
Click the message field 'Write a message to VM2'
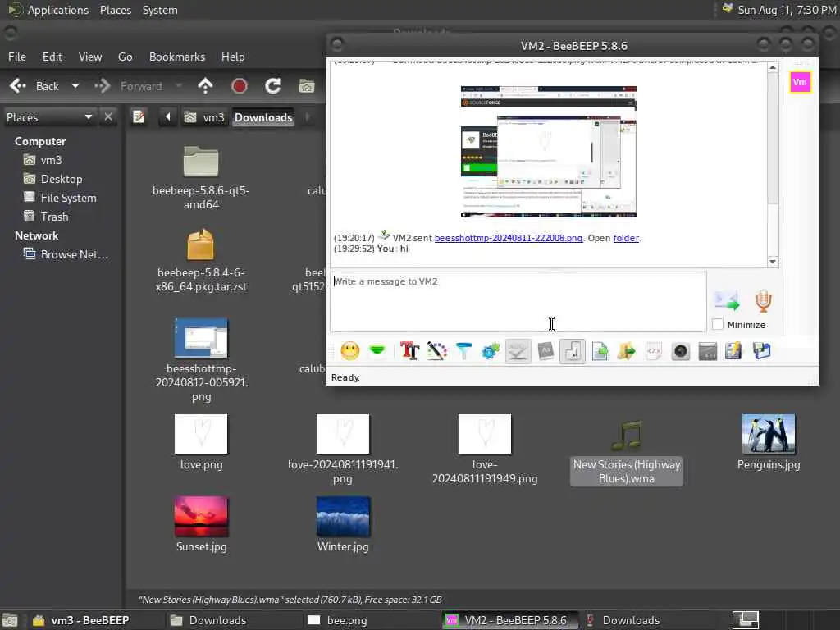[518, 302]
